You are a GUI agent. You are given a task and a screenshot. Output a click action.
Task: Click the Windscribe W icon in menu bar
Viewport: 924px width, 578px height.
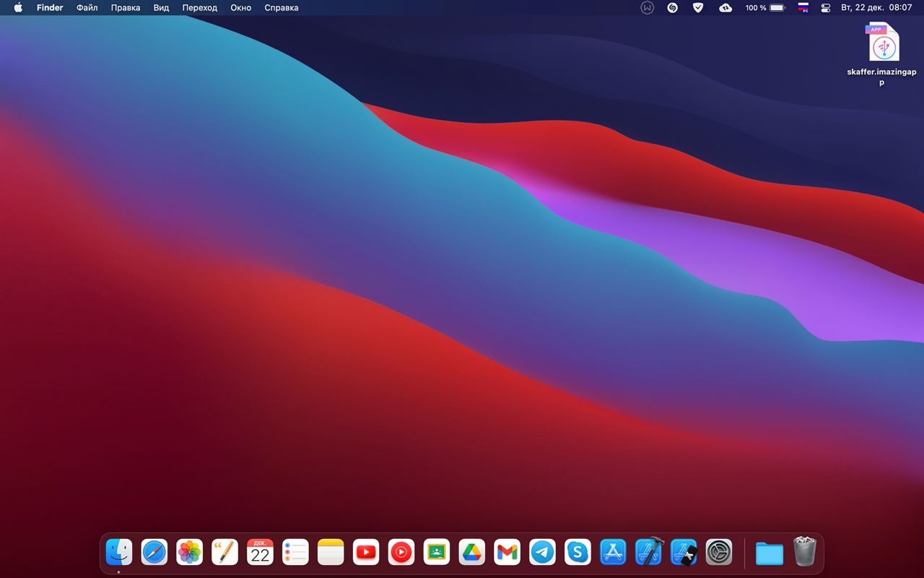(x=648, y=8)
